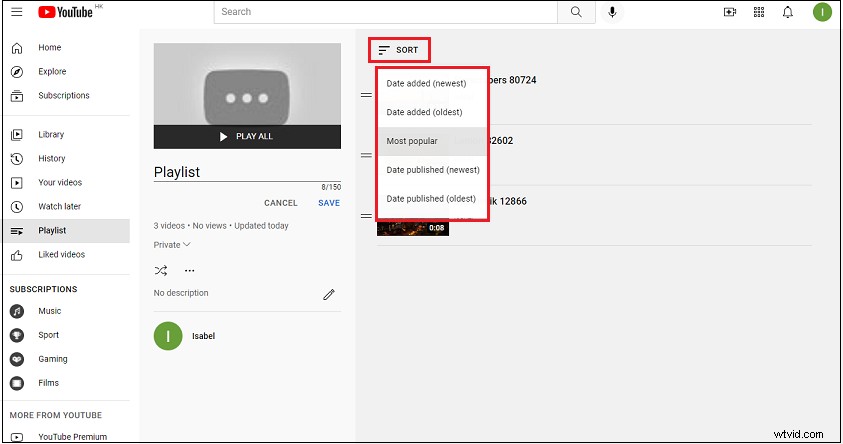Open the account avatar menu
843x444 pixels.
point(822,12)
